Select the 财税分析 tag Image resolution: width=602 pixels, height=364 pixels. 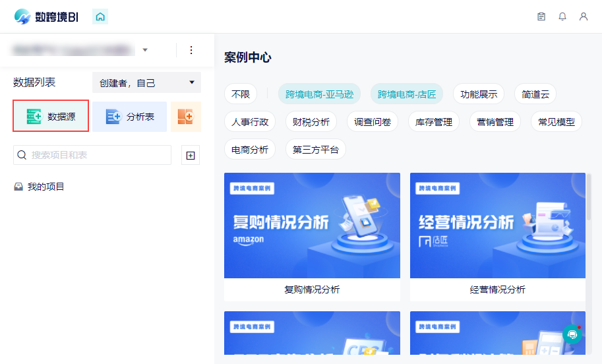[311, 122]
